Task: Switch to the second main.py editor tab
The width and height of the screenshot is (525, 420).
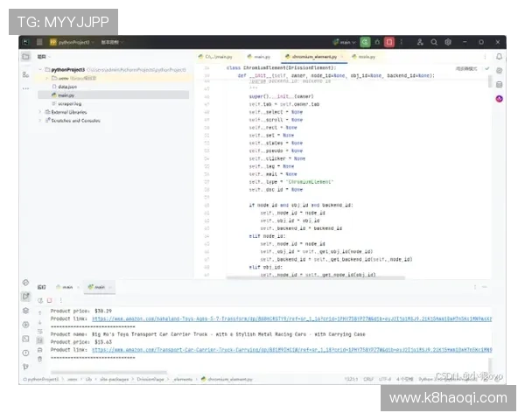Action: pyautogui.click(x=259, y=57)
